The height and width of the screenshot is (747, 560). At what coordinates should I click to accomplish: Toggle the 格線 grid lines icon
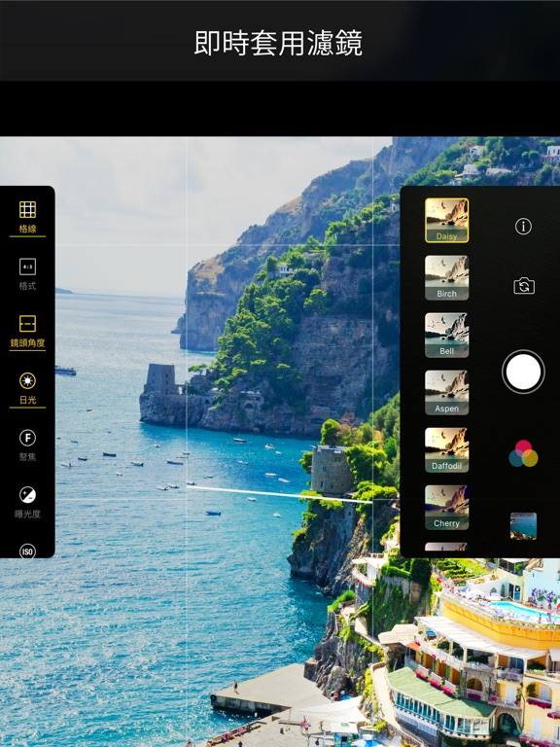pos(27,210)
